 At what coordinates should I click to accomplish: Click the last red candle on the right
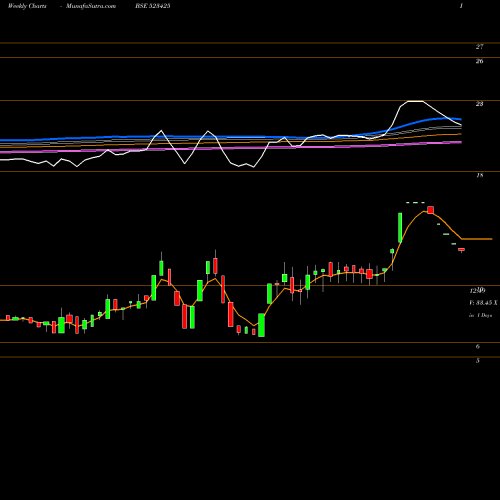click(x=461, y=249)
